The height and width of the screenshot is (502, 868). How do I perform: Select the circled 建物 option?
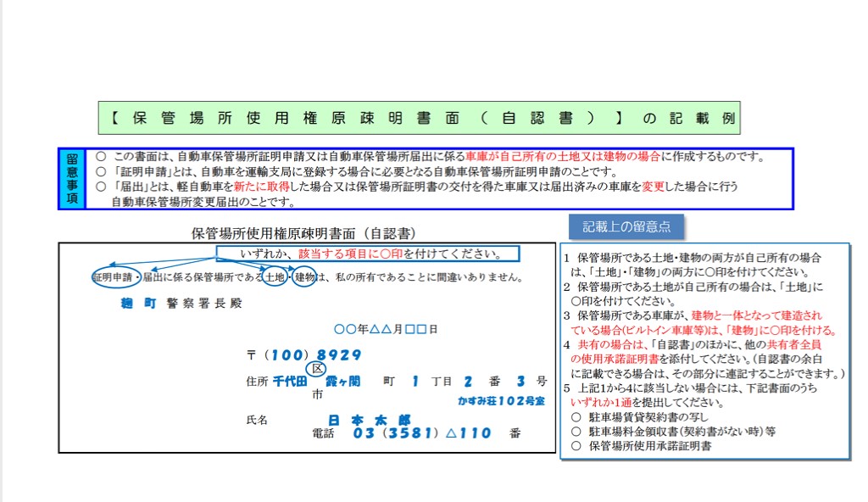303,277
